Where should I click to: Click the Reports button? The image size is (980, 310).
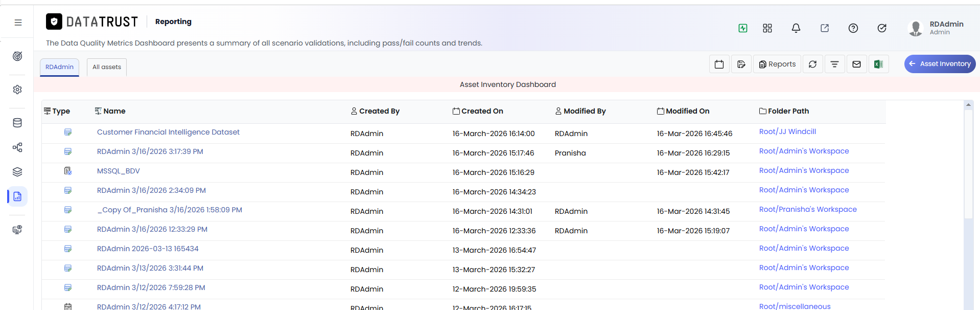[777, 64]
